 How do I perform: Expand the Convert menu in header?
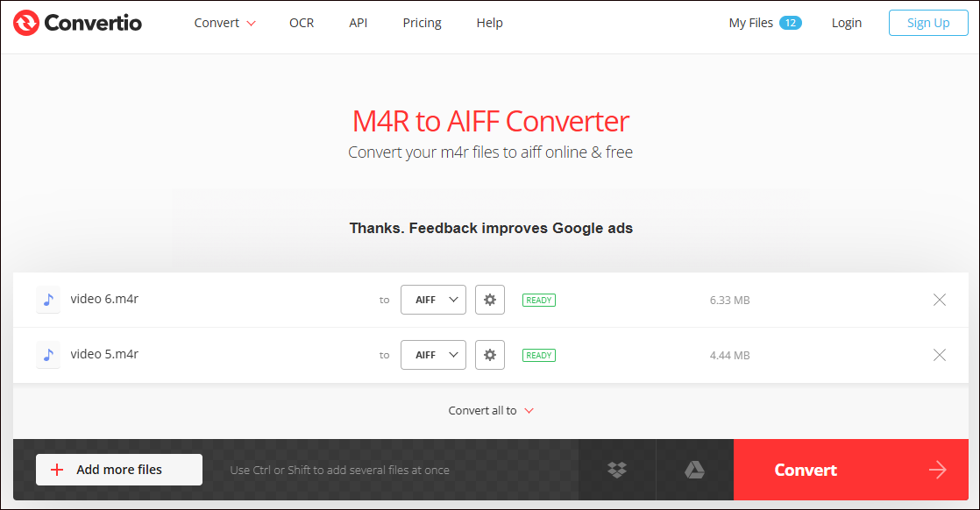[x=224, y=23]
